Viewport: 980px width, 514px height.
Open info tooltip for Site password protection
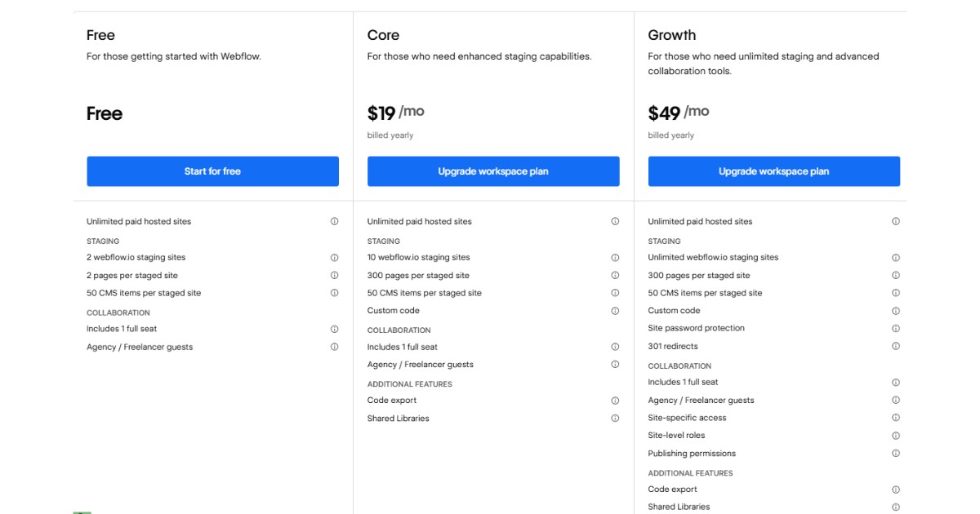click(896, 329)
